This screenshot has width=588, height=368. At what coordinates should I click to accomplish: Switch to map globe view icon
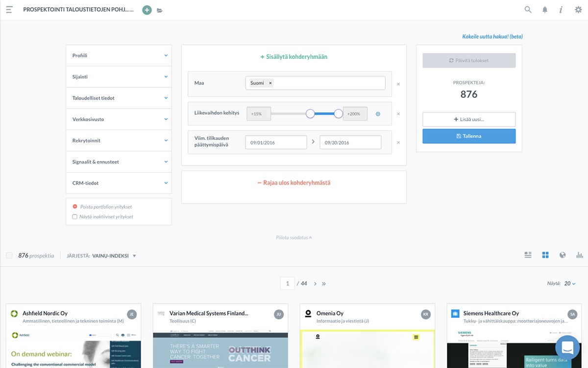563,255
